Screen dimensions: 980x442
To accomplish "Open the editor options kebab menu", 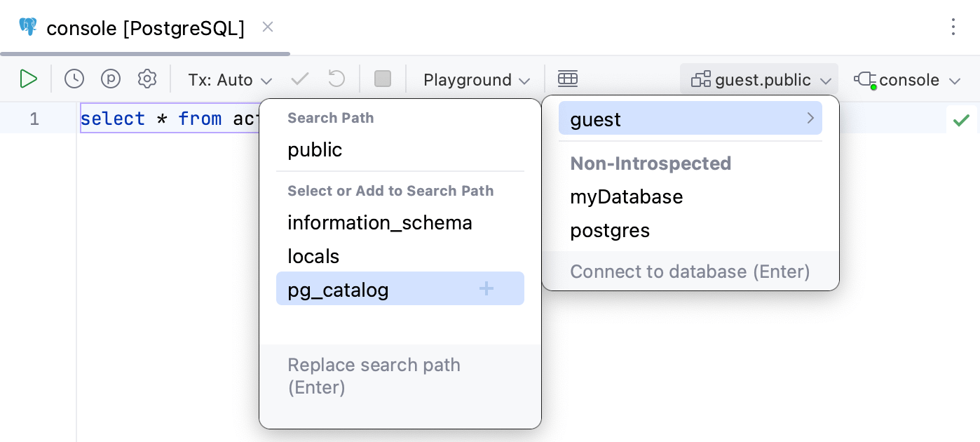I will [953, 27].
